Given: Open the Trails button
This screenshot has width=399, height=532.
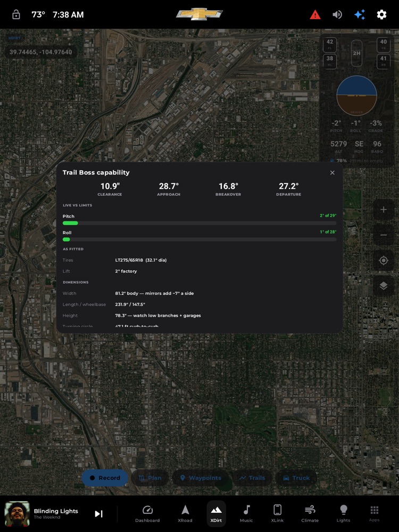Looking at the screenshot, I should coord(252,478).
